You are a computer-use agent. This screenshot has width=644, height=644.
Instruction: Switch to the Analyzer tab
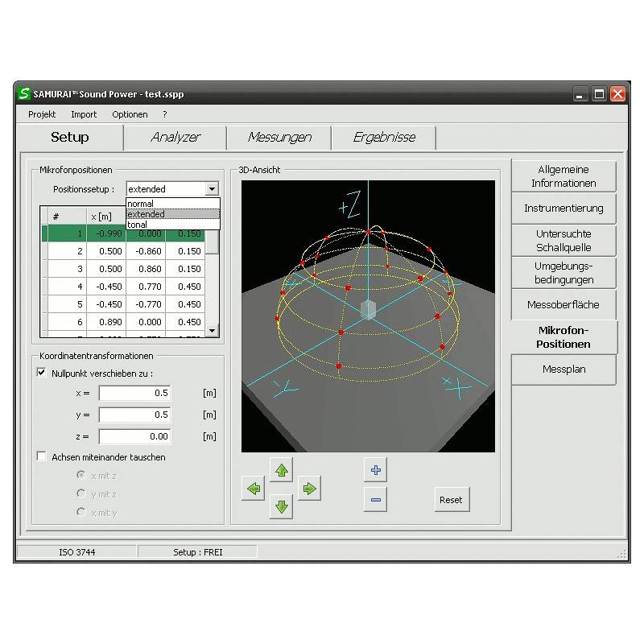click(175, 138)
